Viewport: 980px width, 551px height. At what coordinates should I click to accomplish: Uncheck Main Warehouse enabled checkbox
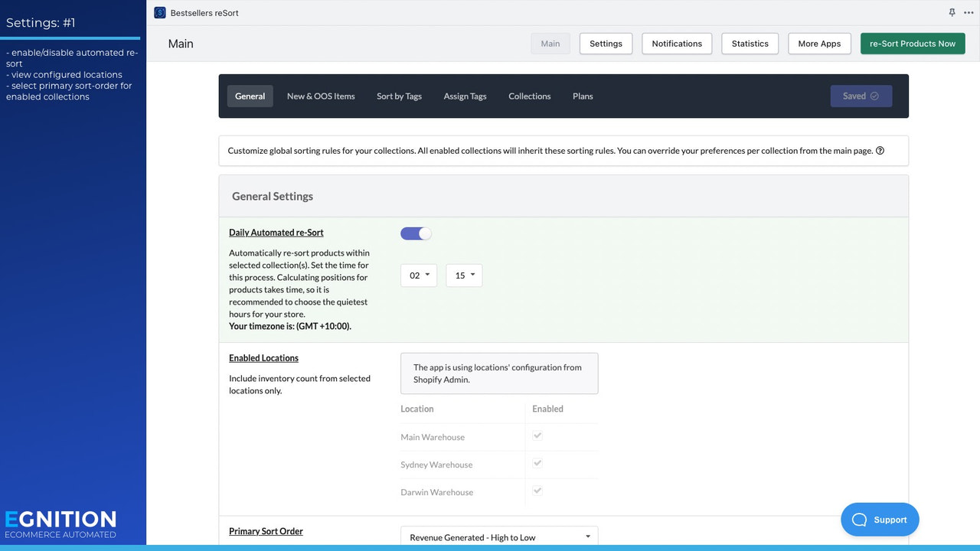click(537, 435)
